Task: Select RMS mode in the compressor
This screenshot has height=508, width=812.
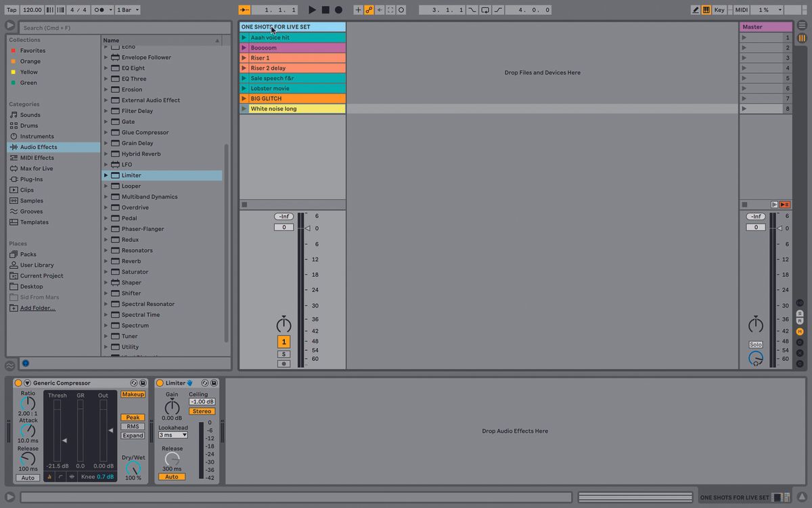Action: pyautogui.click(x=133, y=427)
